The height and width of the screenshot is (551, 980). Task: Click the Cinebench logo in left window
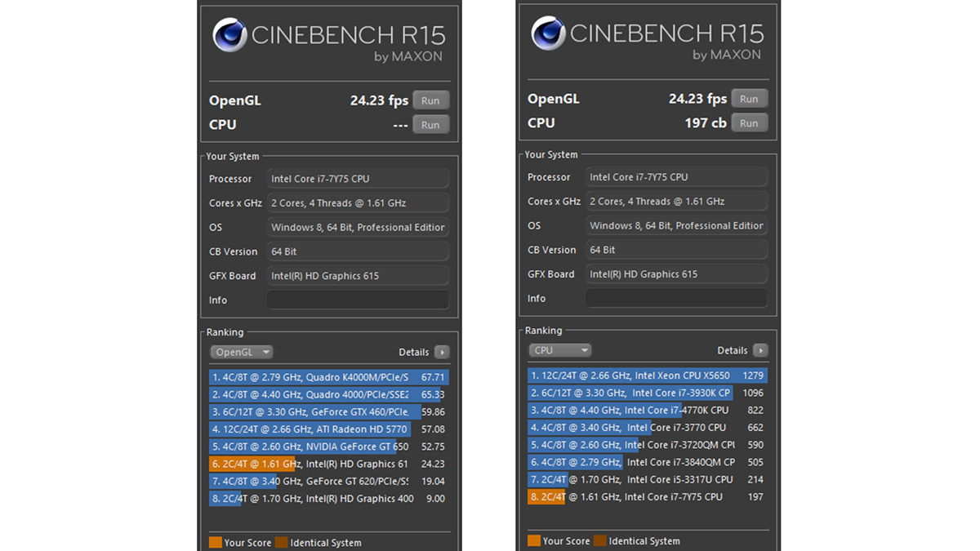(x=230, y=36)
